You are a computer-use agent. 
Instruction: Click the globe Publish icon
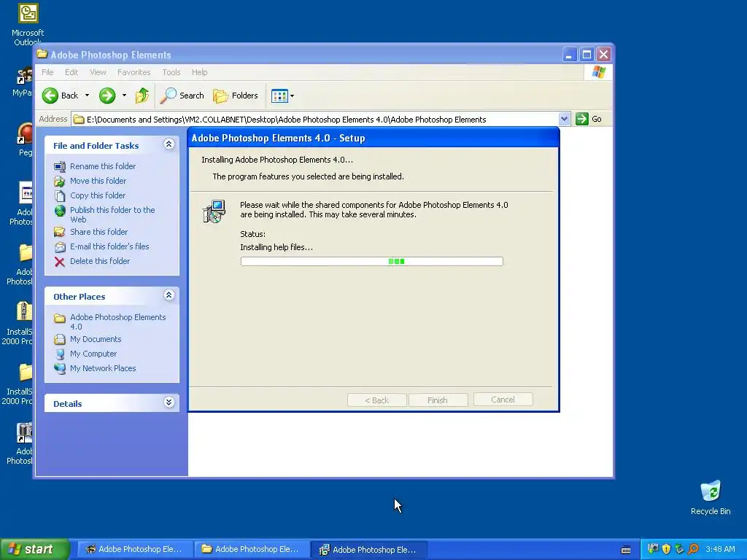coord(60,211)
